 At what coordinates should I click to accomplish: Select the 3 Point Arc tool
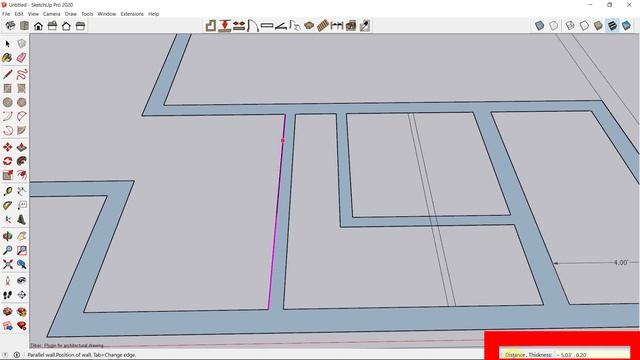[x=7, y=131]
